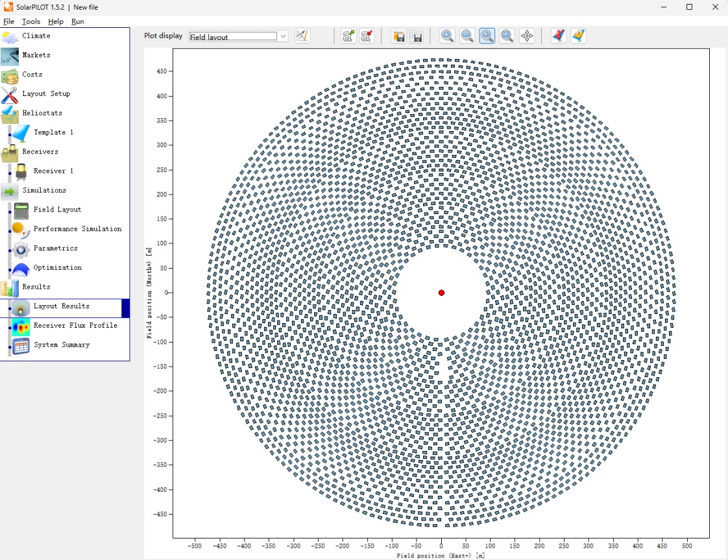The image size is (728, 560).
Task: Select Template 1 under Heliostats
Action: click(x=53, y=132)
